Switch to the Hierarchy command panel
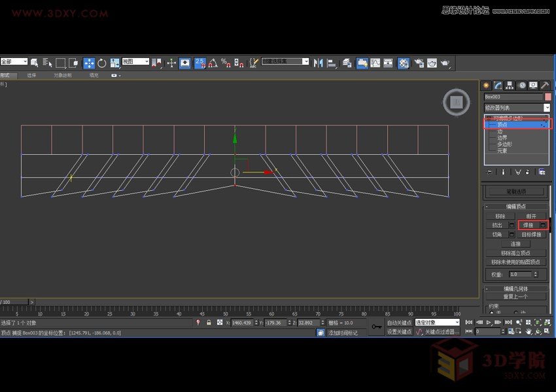The image size is (556, 392). point(511,85)
